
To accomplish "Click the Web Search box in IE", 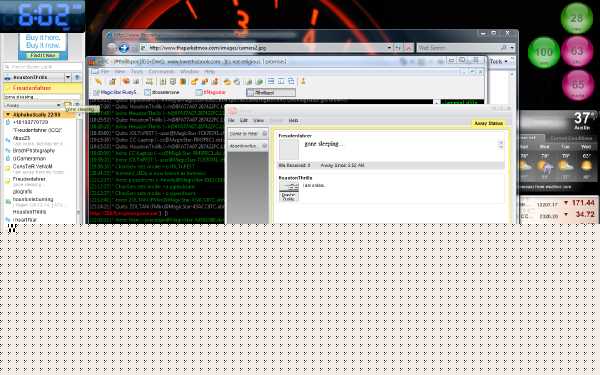I will coord(458,48).
